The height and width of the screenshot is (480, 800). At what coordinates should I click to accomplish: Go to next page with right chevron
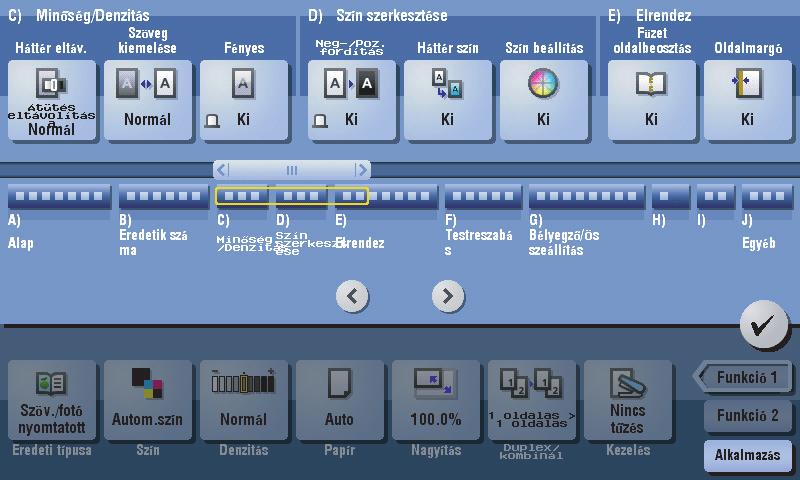point(448,296)
